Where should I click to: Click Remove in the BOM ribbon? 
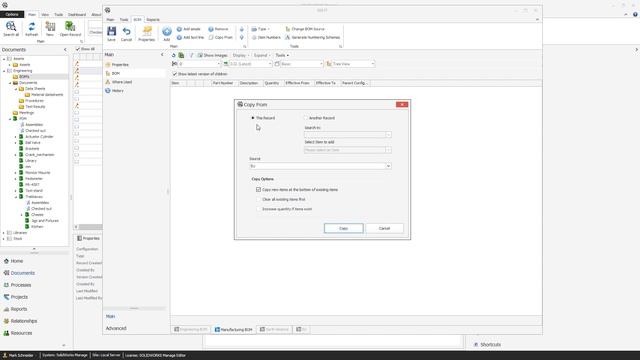pos(218,29)
